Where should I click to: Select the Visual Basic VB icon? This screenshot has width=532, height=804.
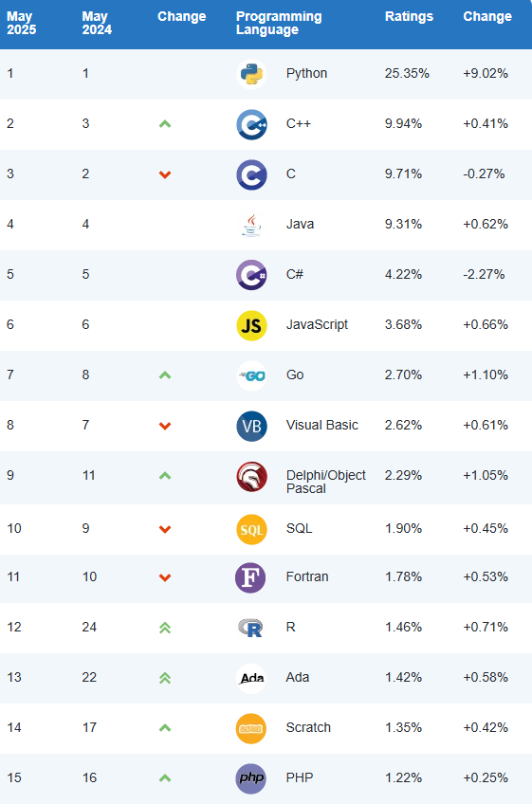coord(251,426)
